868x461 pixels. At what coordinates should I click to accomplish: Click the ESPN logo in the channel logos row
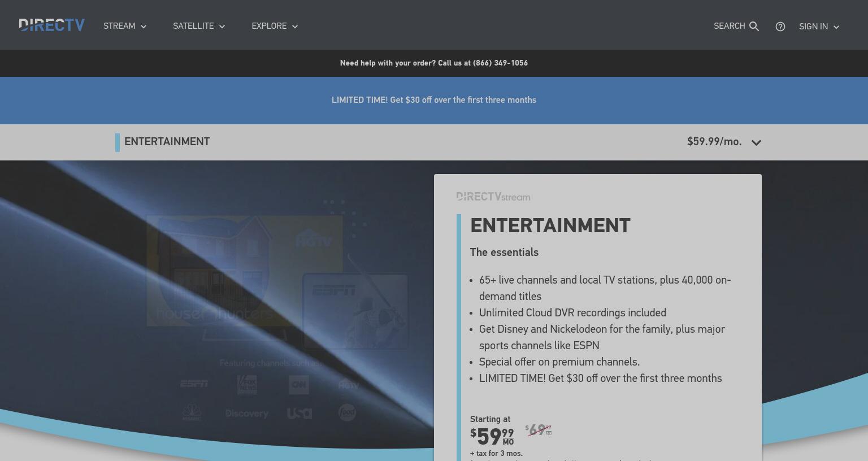coord(194,384)
